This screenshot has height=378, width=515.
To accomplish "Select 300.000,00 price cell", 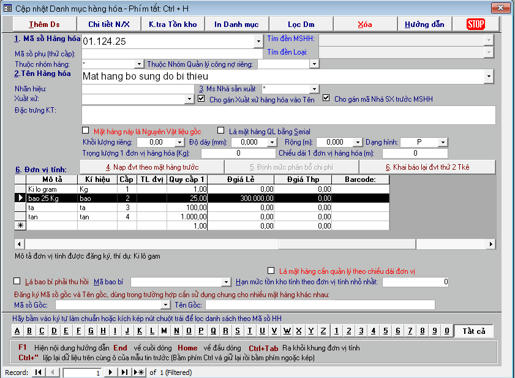I will coord(241,198).
